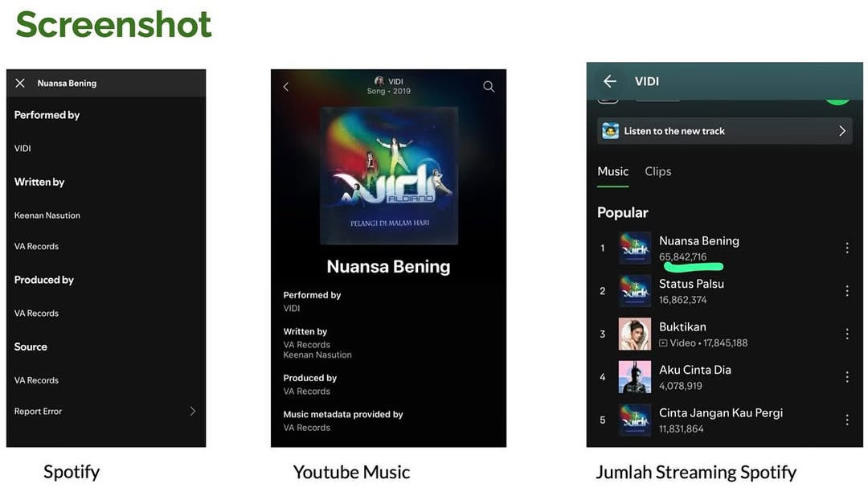The height and width of the screenshot is (492, 868).
Task: Open the Report Error link
Action: point(39,411)
